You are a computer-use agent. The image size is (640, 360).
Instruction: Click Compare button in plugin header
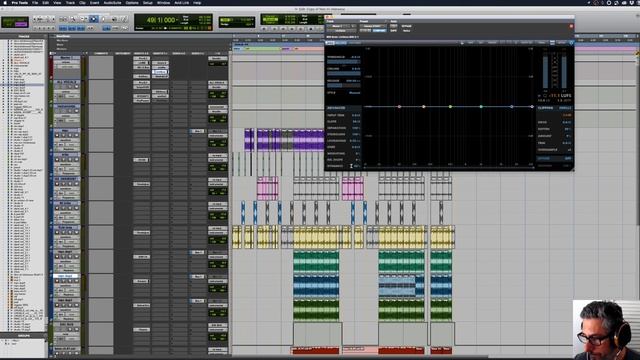[379, 31]
